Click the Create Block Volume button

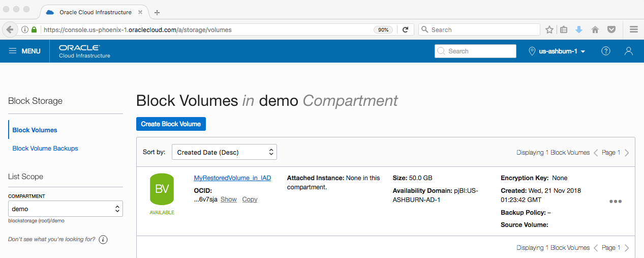tap(171, 124)
